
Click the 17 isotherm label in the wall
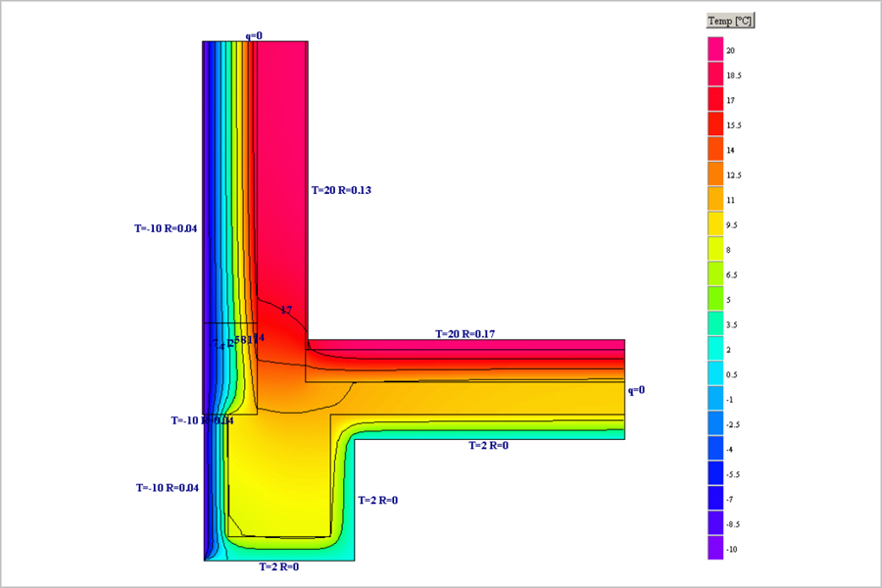pos(286,310)
